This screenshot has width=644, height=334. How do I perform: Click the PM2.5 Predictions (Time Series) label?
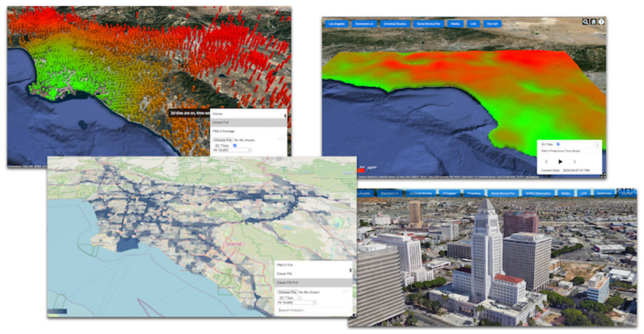(561, 151)
